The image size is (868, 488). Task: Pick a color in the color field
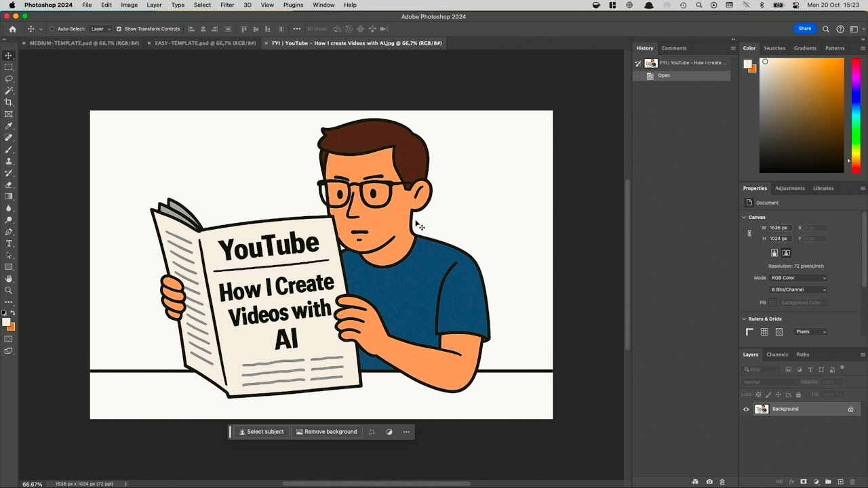coord(802,115)
